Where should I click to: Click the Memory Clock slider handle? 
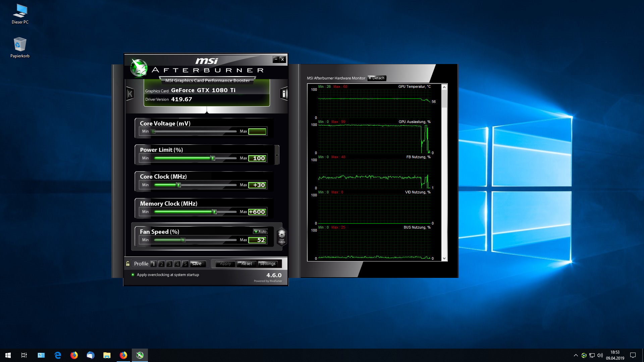[214, 212]
